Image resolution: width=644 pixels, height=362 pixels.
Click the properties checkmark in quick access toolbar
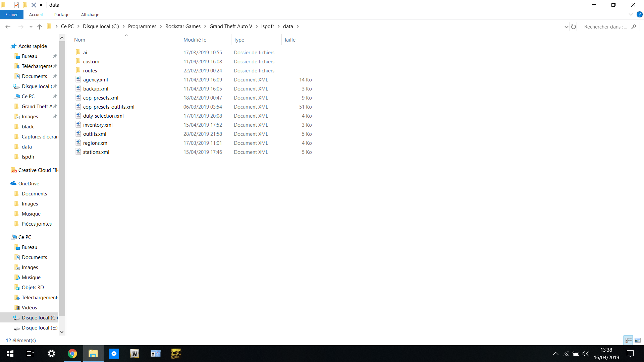16,5
